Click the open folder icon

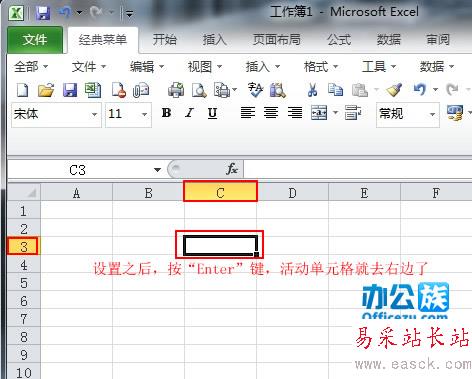coord(46,90)
